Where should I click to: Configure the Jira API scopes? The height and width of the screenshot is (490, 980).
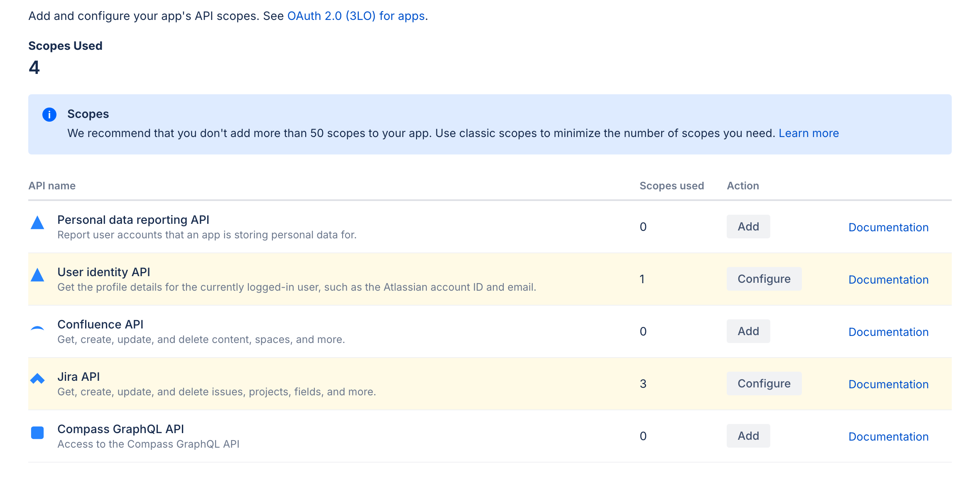pyautogui.click(x=764, y=384)
